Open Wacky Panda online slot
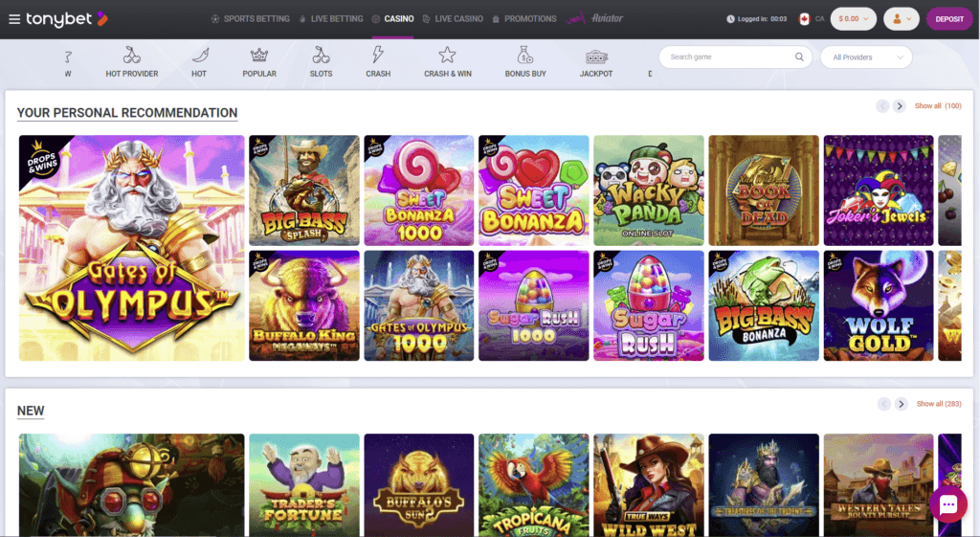This screenshot has height=537, width=980. click(649, 190)
